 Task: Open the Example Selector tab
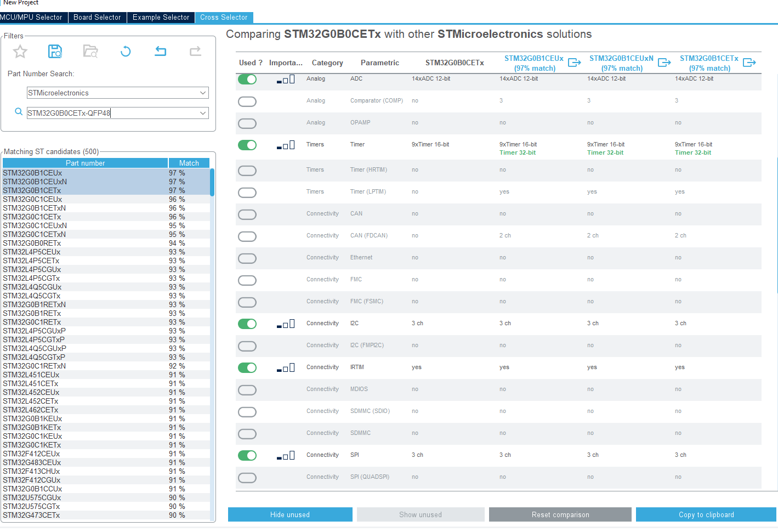point(161,18)
